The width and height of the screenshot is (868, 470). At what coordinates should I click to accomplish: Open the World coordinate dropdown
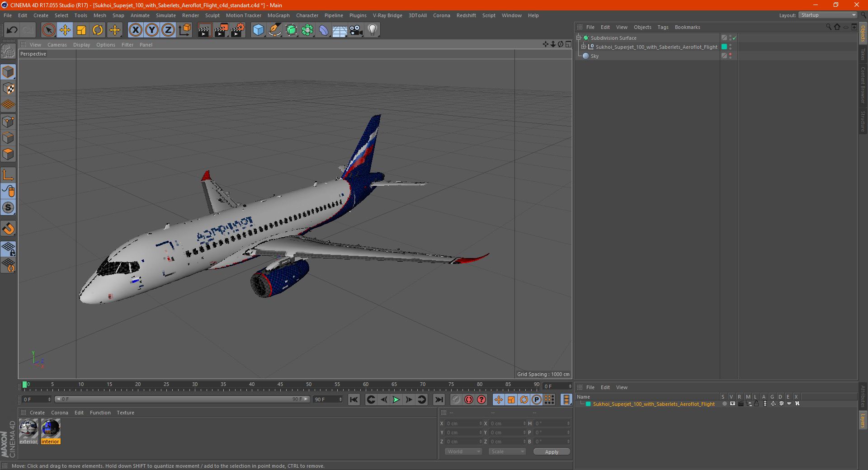tap(463, 451)
